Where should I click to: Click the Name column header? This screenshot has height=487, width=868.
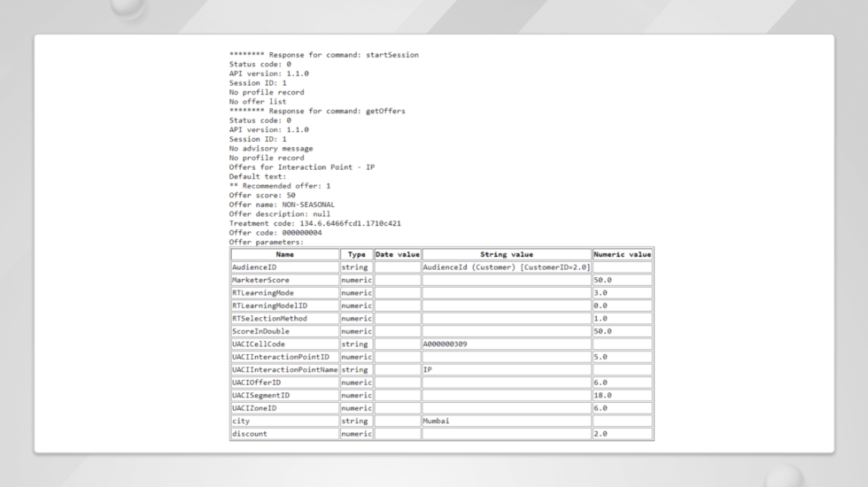pyautogui.click(x=284, y=255)
